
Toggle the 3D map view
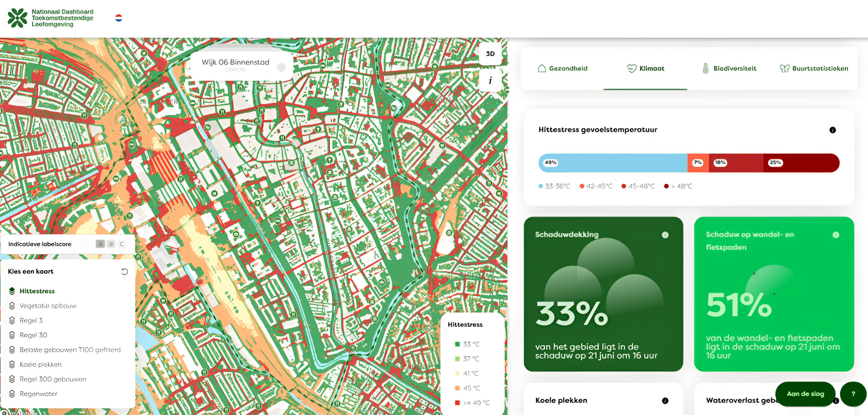pos(490,54)
